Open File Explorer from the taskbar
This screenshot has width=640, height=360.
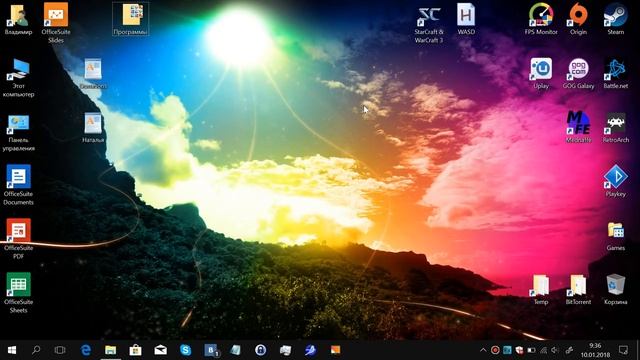click(110, 350)
